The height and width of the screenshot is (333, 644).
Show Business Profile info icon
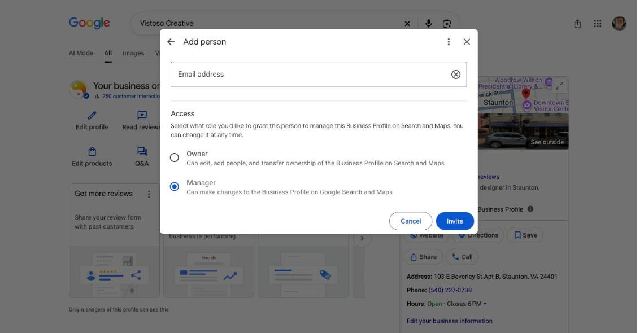click(530, 209)
